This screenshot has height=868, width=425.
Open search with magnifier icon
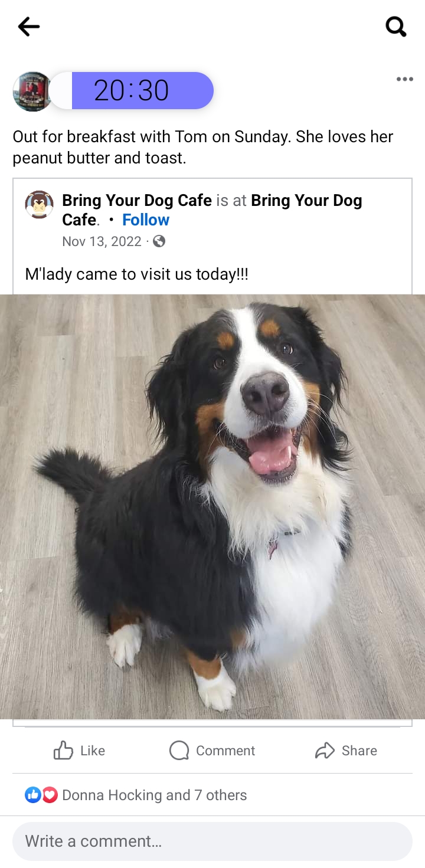395,26
